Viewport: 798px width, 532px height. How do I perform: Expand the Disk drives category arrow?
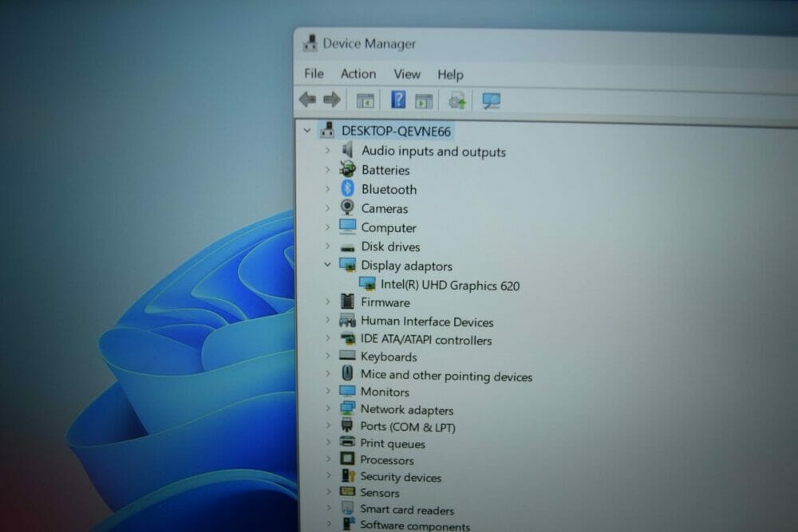tap(328, 246)
